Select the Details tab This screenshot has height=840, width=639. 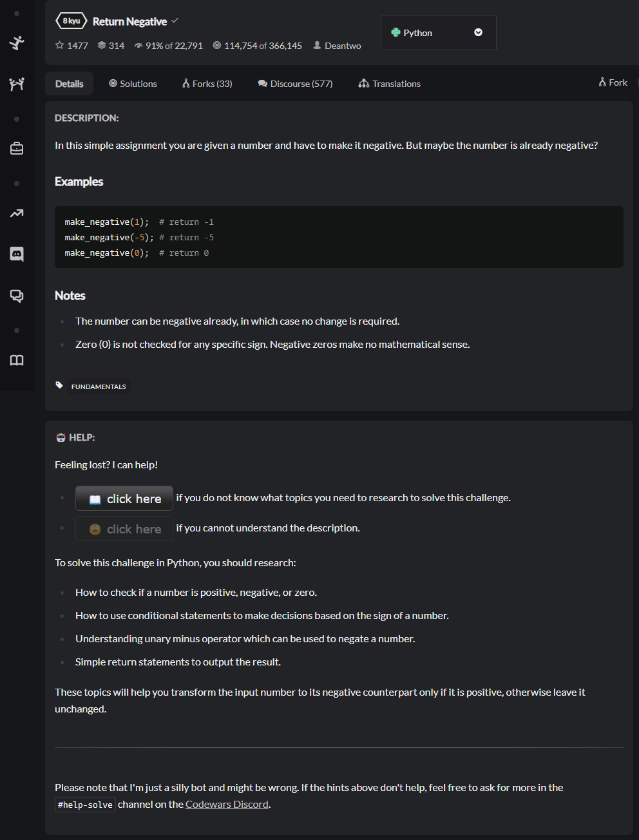coord(69,83)
